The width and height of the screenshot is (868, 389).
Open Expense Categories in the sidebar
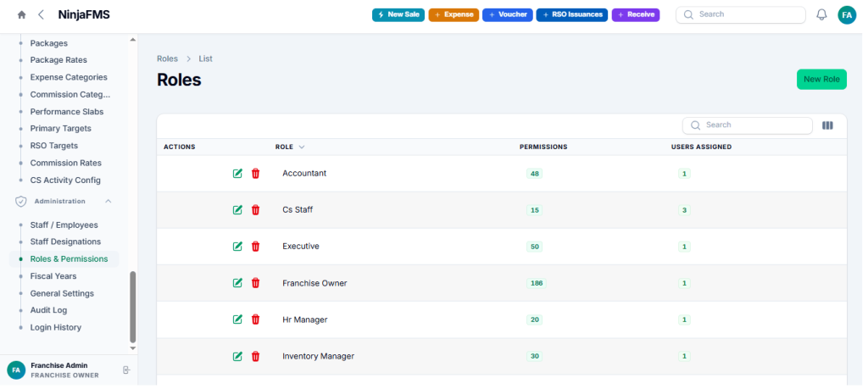pos(69,77)
